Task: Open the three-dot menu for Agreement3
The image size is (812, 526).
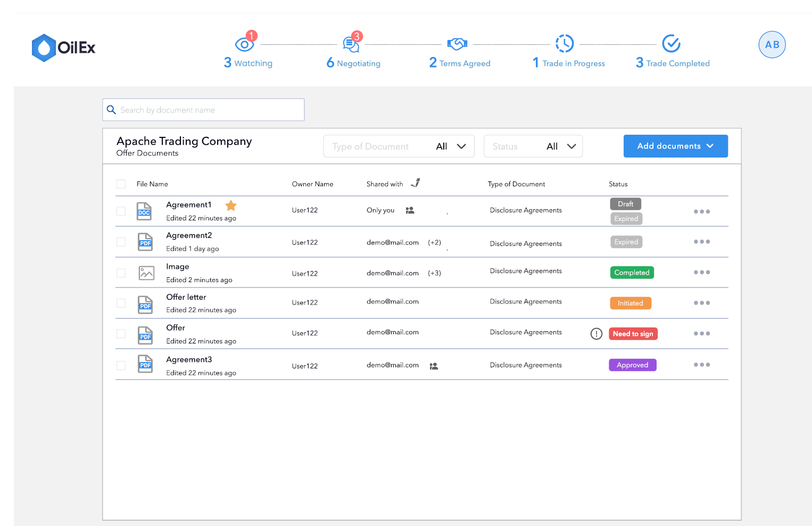Action: [702, 365]
